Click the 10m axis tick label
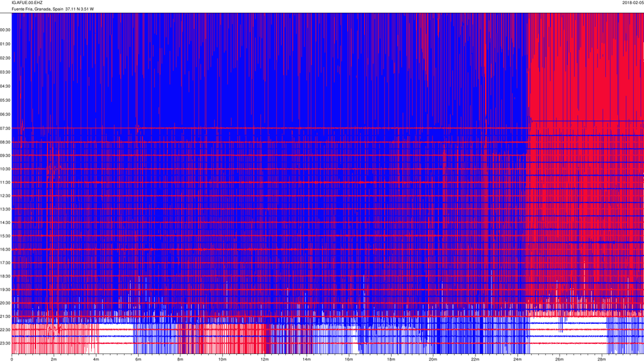Viewport: 644px width, 362px height. 222,359
